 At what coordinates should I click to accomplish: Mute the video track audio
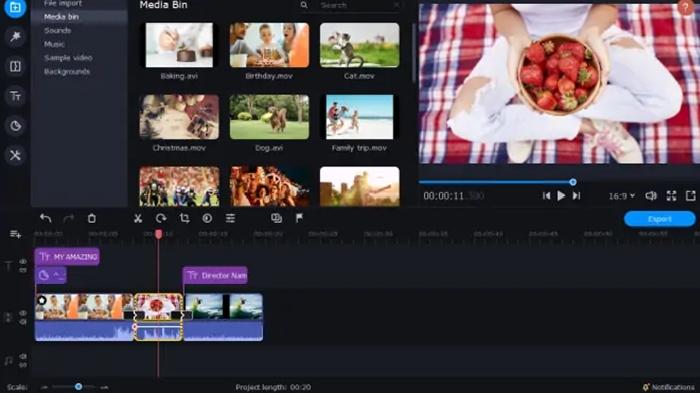click(23, 322)
